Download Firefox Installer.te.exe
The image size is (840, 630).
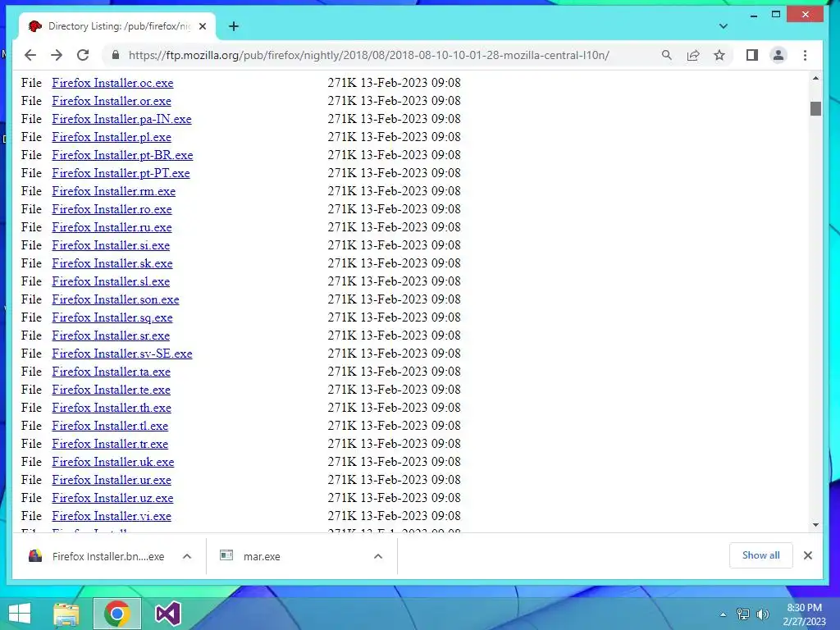pos(111,390)
